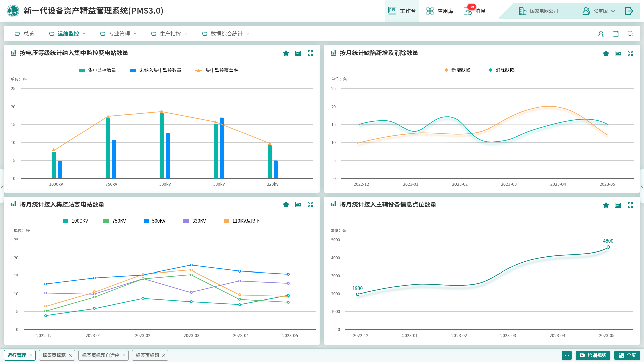Viewport: 644px width, 362px height.
Task: Click the 运维监控 folder icon
Action: coord(52,34)
